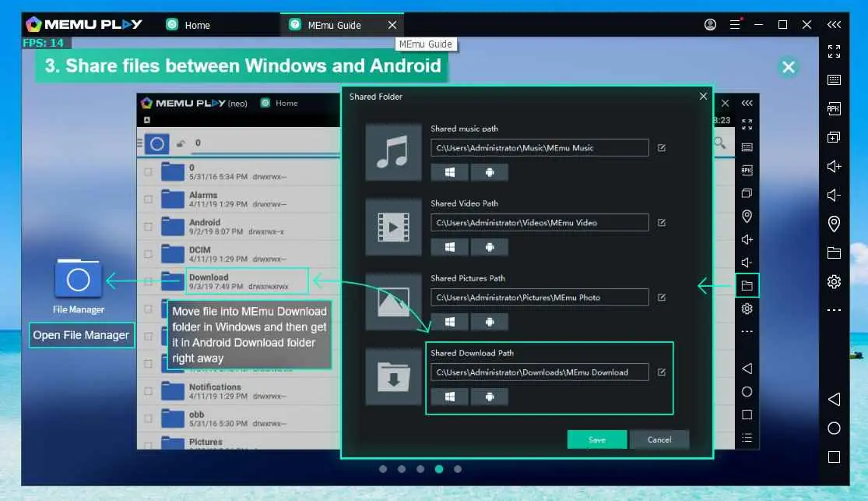Edit the Shared Pictures Path via pencil icon
868x501 pixels.
[x=662, y=297]
